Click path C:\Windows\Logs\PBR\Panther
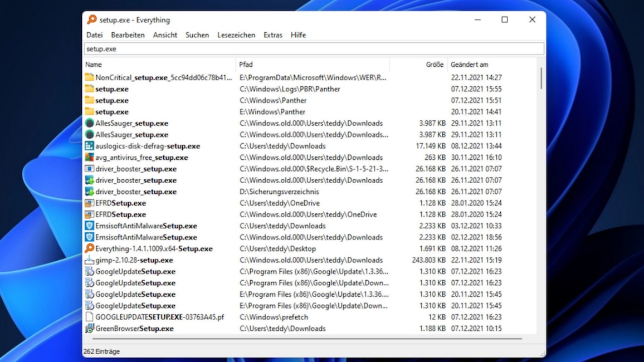 click(x=290, y=89)
